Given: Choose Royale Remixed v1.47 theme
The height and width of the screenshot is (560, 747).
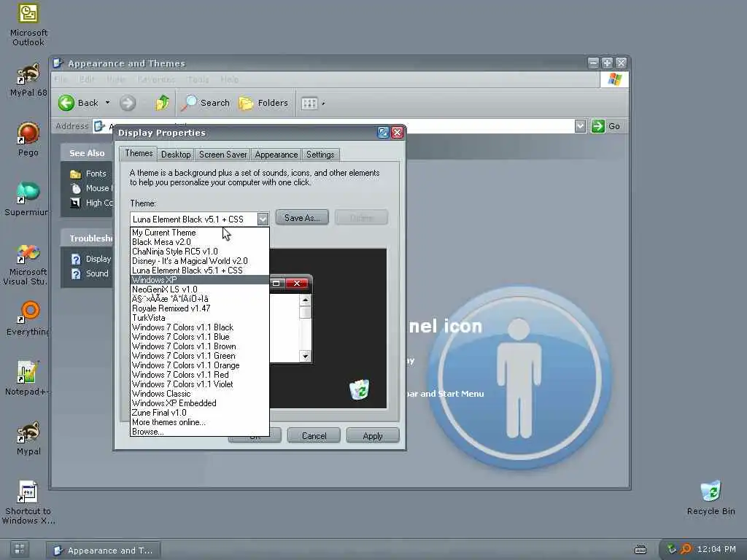Looking at the screenshot, I should (200, 308).
